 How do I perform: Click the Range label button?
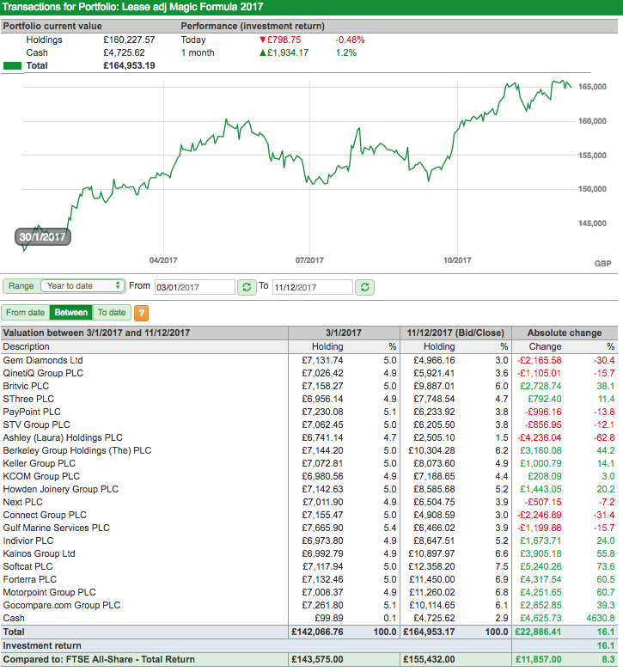tap(21, 286)
